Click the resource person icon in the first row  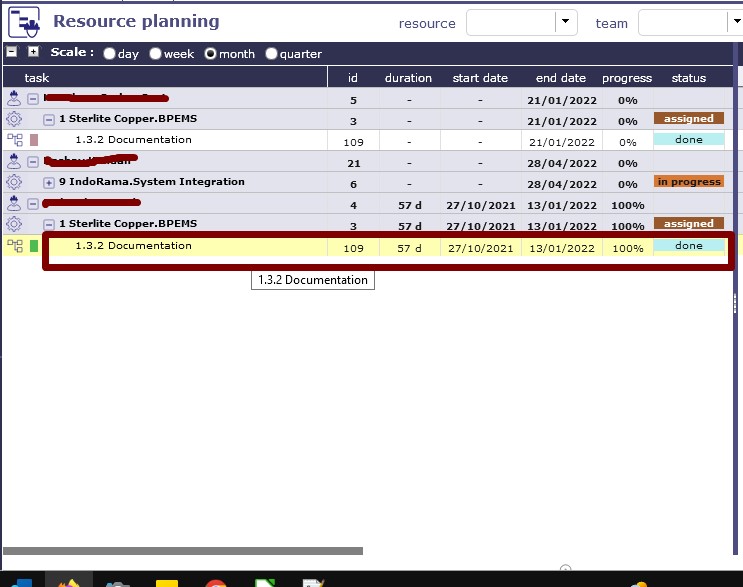(x=14, y=99)
